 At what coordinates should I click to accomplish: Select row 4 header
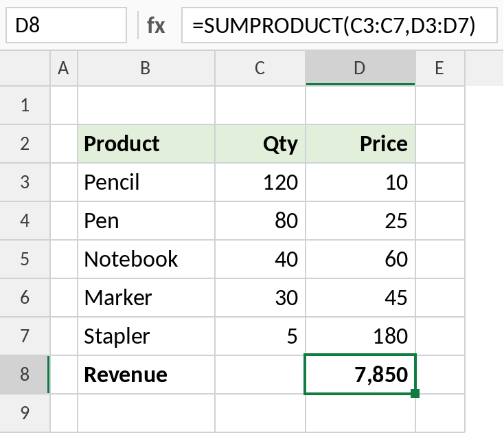click(25, 221)
